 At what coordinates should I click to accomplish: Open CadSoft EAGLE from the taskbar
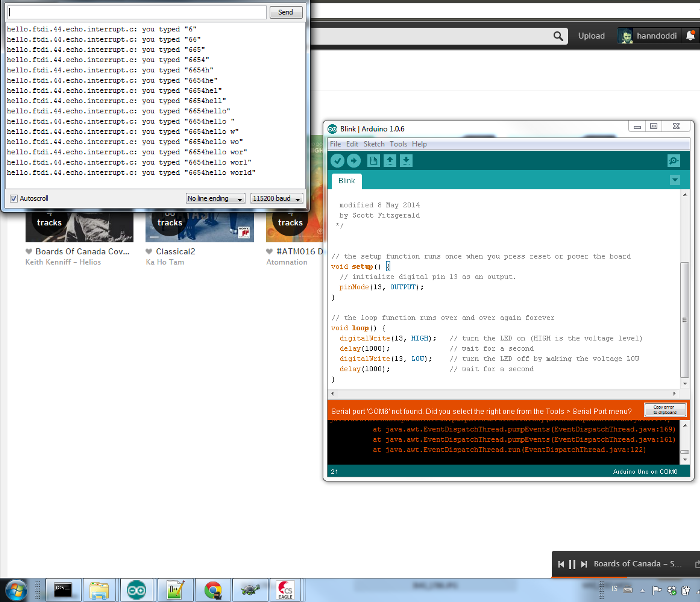coord(286,590)
